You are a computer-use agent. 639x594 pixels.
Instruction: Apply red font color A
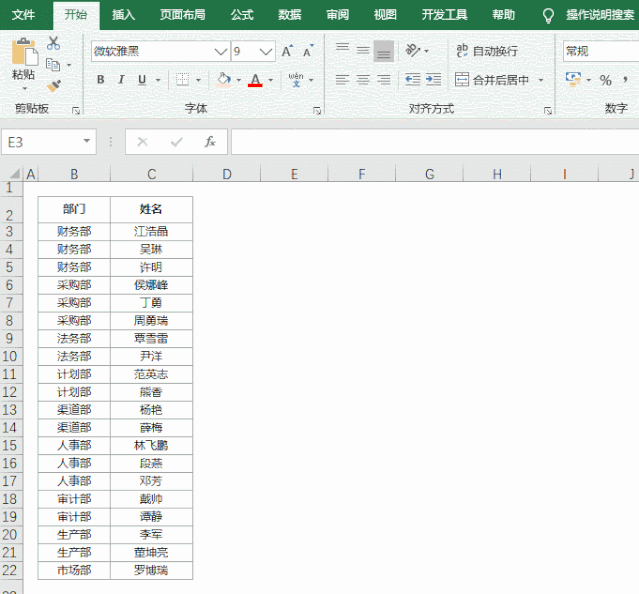(x=255, y=79)
